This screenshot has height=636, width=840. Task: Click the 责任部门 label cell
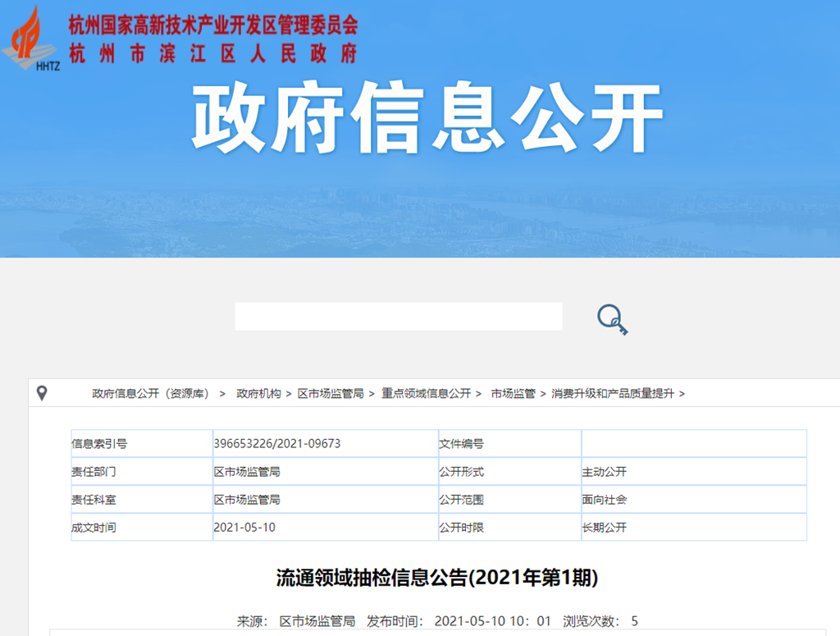point(142,472)
